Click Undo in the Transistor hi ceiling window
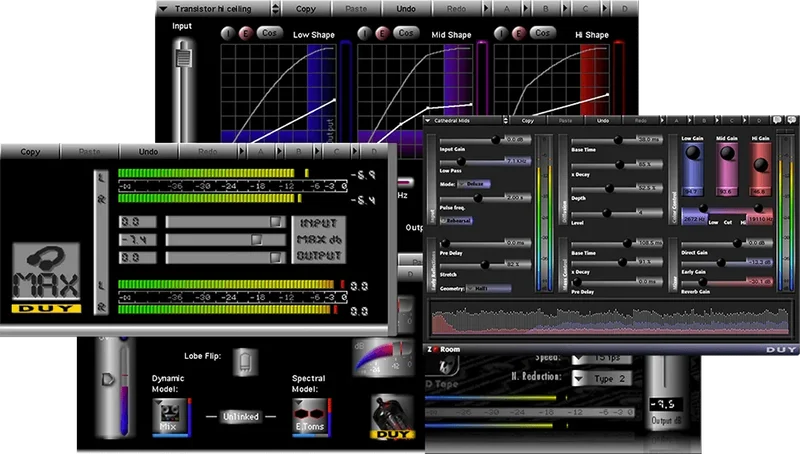The height and width of the screenshot is (454, 800). (x=406, y=9)
